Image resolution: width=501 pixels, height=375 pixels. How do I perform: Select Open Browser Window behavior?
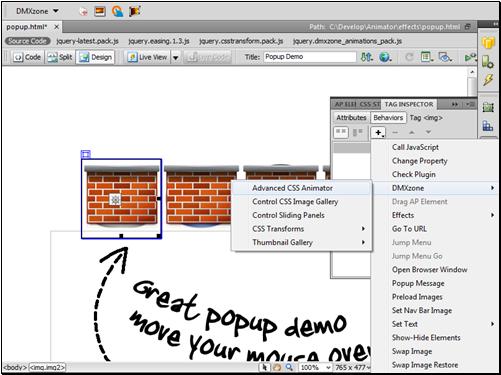(x=429, y=270)
